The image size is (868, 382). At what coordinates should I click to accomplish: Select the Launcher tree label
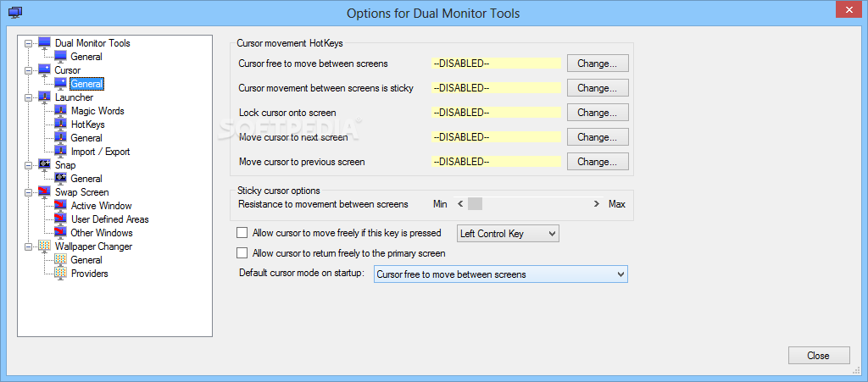tap(74, 97)
